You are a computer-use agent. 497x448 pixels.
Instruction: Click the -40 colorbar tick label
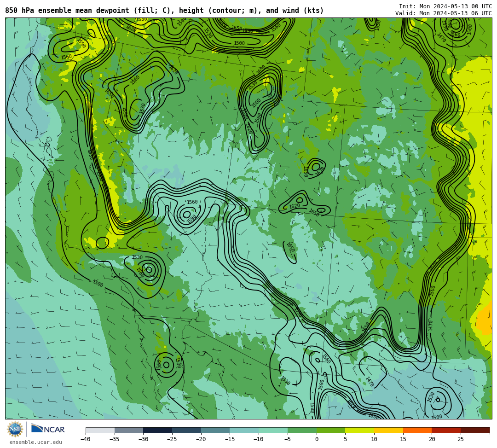click(85, 439)
